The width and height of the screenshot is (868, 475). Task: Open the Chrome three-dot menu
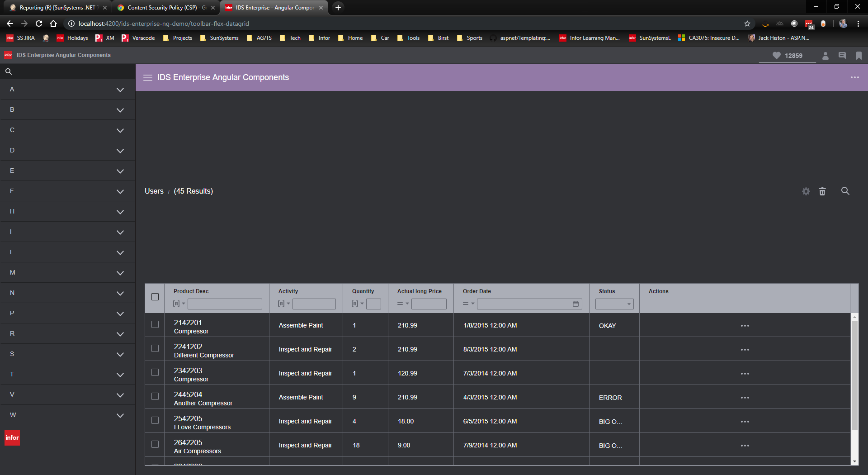click(x=858, y=24)
